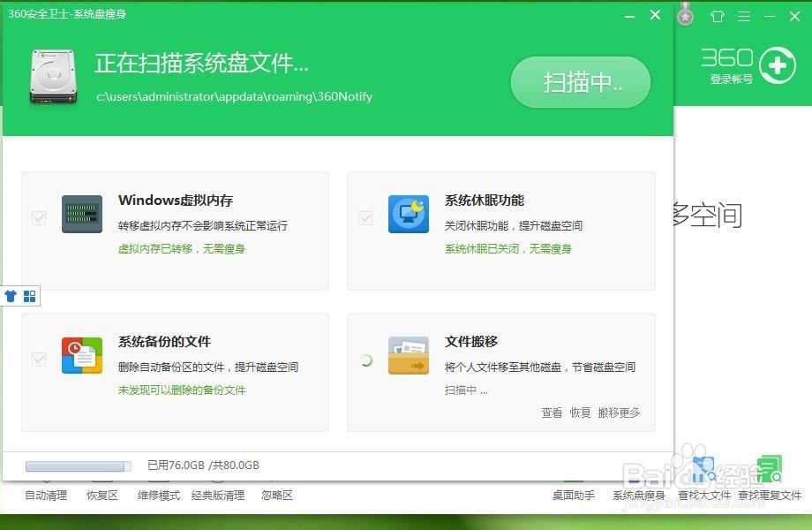Click the 恢复 link in 文件搬移 card
812x530 pixels.
point(580,413)
